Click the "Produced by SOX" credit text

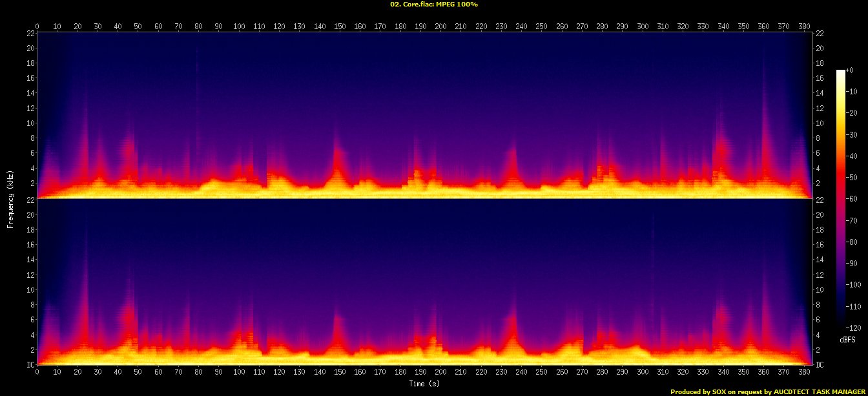click(x=767, y=391)
